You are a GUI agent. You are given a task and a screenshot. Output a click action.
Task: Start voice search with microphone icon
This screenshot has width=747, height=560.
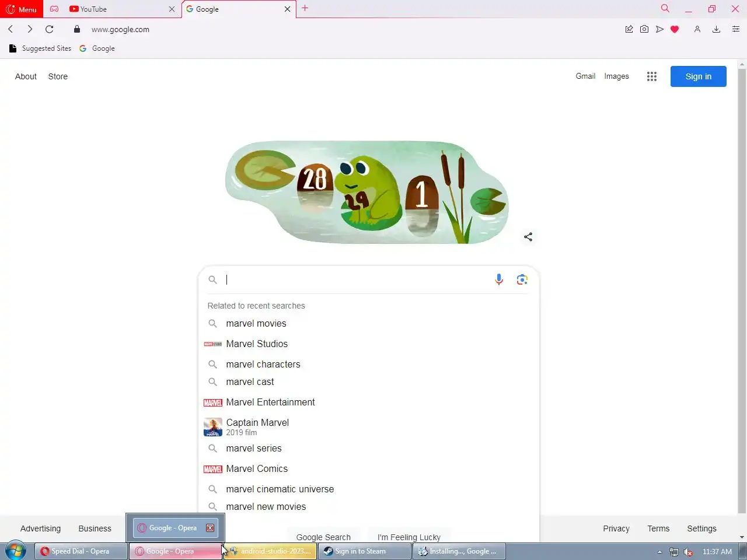pyautogui.click(x=499, y=279)
